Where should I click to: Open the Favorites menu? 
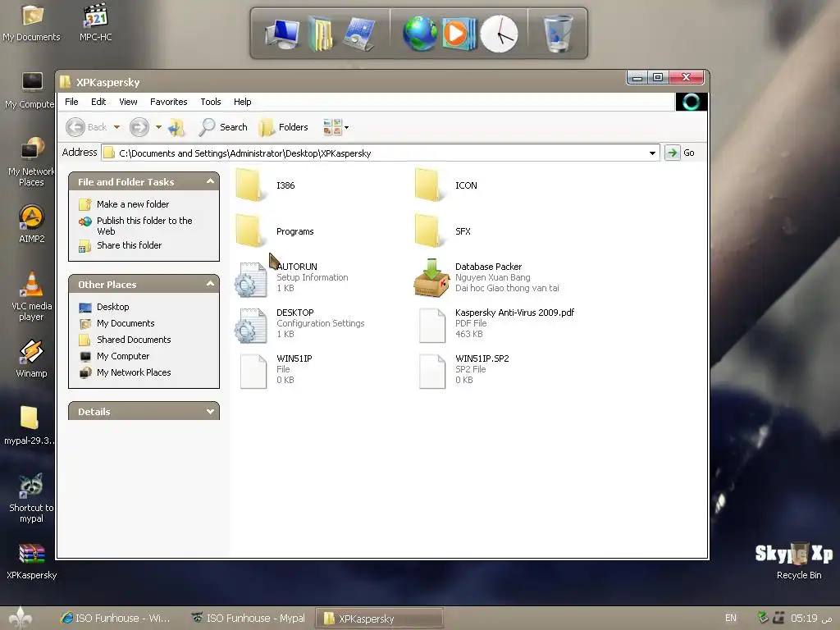[169, 102]
